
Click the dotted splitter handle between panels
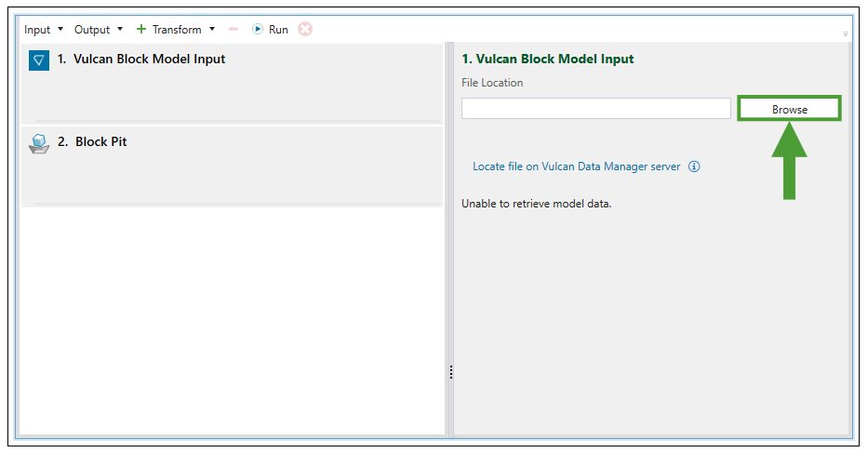(x=450, y=372)
